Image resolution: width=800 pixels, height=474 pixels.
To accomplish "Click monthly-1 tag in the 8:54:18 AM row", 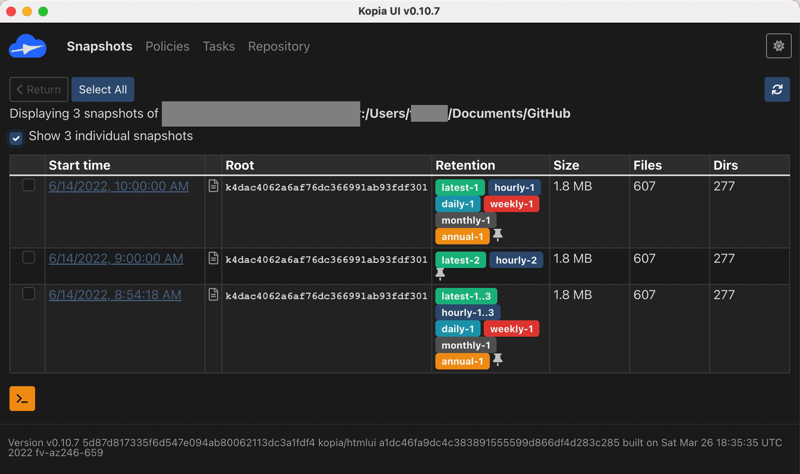I will click(x=465, y=345).
